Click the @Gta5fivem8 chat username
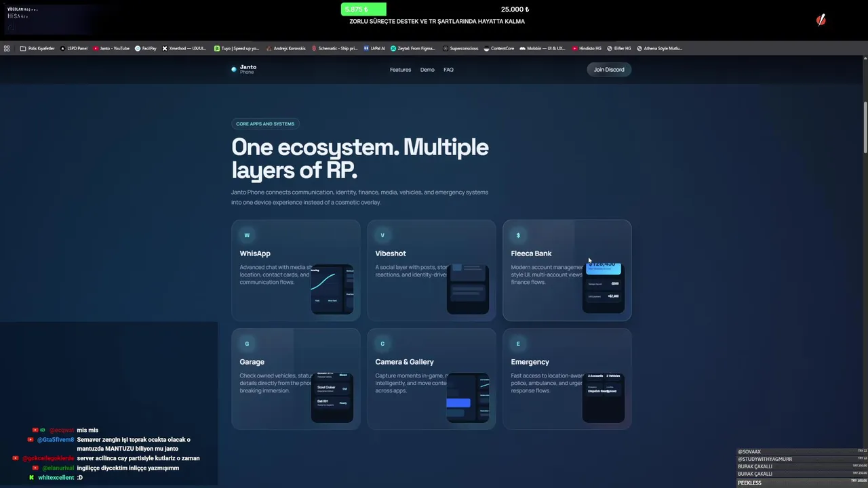Image resolution: width=868 pixels, height=488 pixels. 56,440
